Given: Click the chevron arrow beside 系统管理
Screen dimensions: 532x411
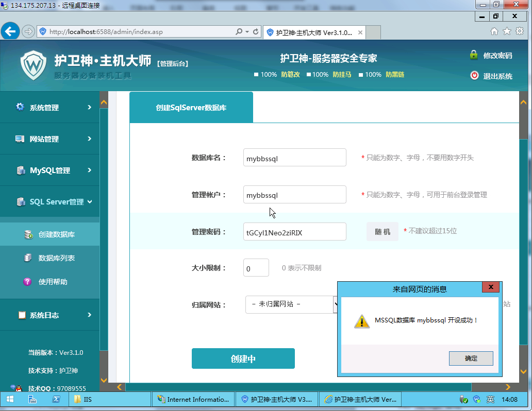Looking at the screenshot, I should [x=89, y=107].
